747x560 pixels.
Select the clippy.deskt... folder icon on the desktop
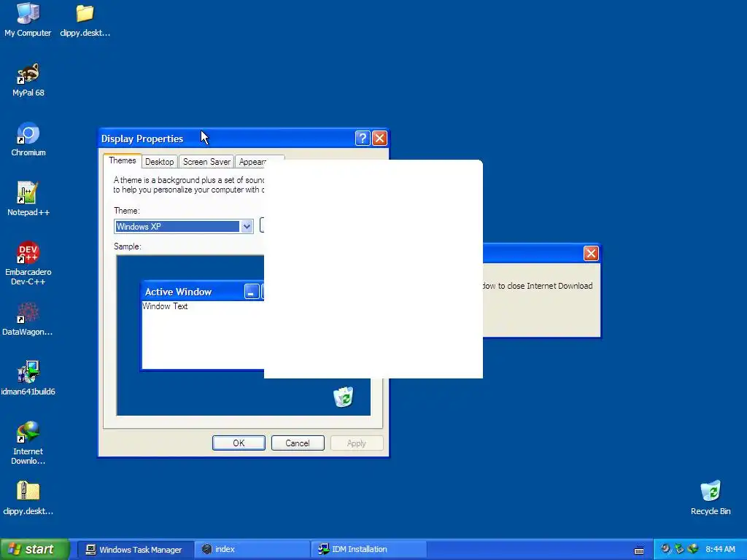pyautogui.click(x=85, y=20)
